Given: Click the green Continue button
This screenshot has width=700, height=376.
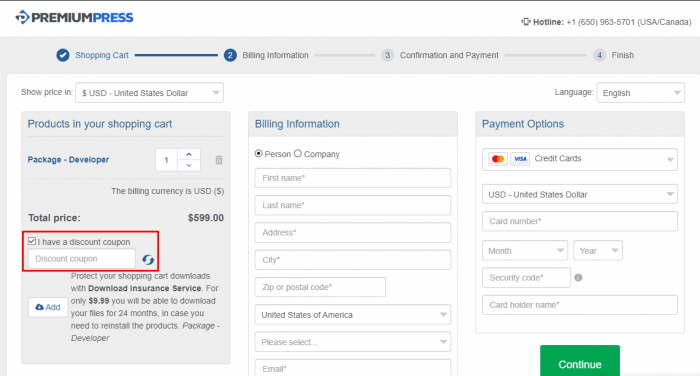Looking at the screenshot, I should pyautogui.click(x=580, y=362).
